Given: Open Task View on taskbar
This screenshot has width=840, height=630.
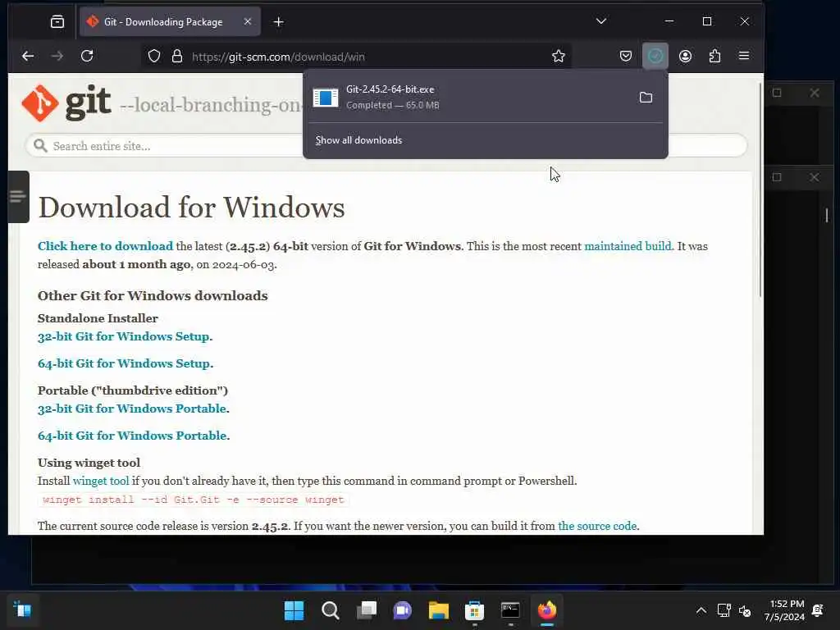Looking at the screenshot, I should 367,610.
